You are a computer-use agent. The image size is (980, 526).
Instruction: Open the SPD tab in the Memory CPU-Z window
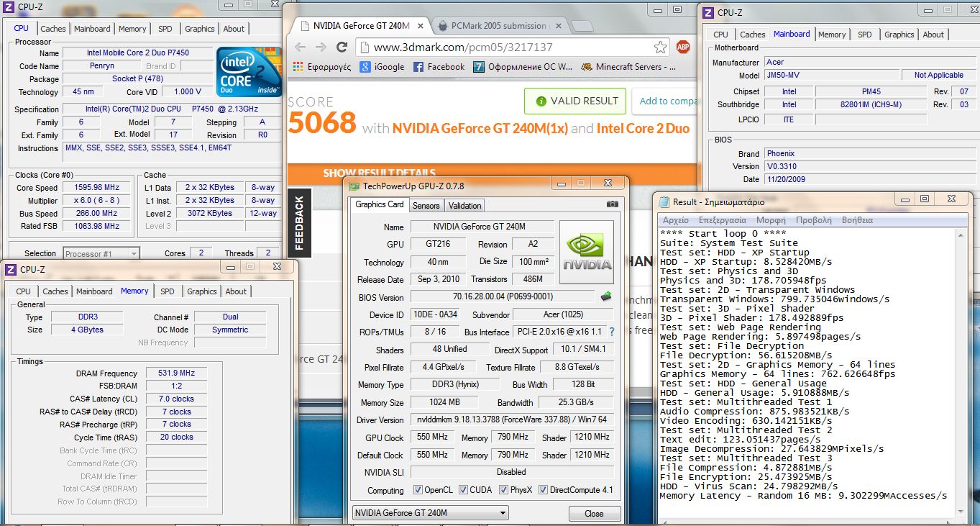(x=167, y=291)
